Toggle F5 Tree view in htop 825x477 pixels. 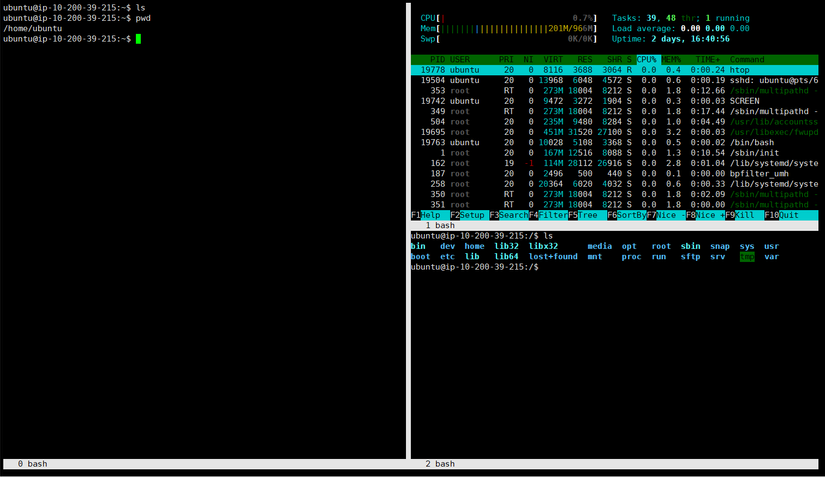click(x=587, y=215)
